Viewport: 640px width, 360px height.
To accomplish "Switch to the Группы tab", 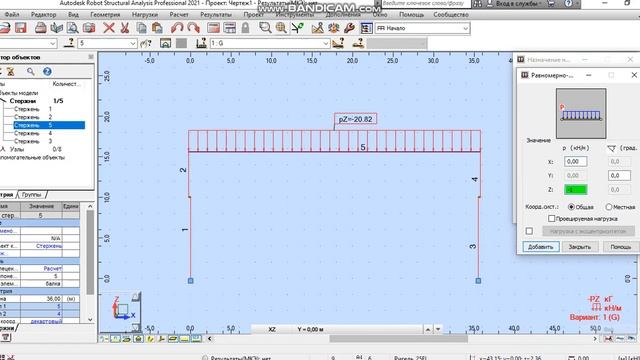I will pyautogui.click(x=31, y=195).
